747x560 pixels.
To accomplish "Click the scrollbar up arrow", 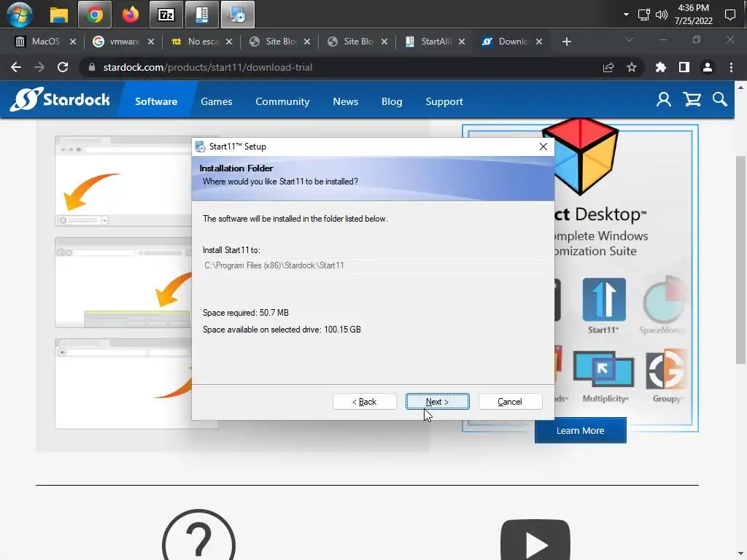I will click(x=740, y=87).
